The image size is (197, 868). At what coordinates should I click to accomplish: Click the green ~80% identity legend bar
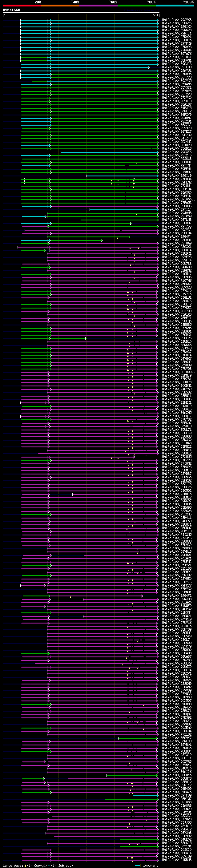point(137,6)
